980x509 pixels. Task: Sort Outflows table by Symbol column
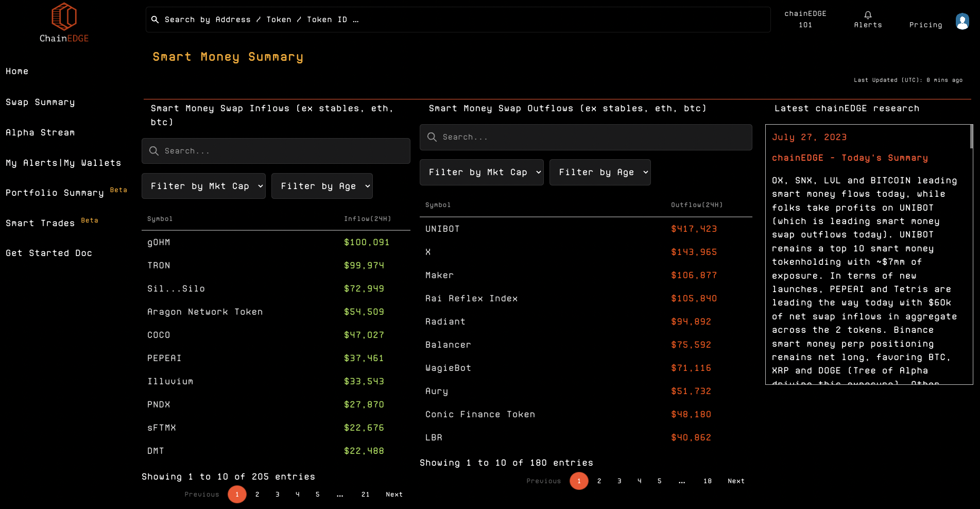tap(438, 205)
